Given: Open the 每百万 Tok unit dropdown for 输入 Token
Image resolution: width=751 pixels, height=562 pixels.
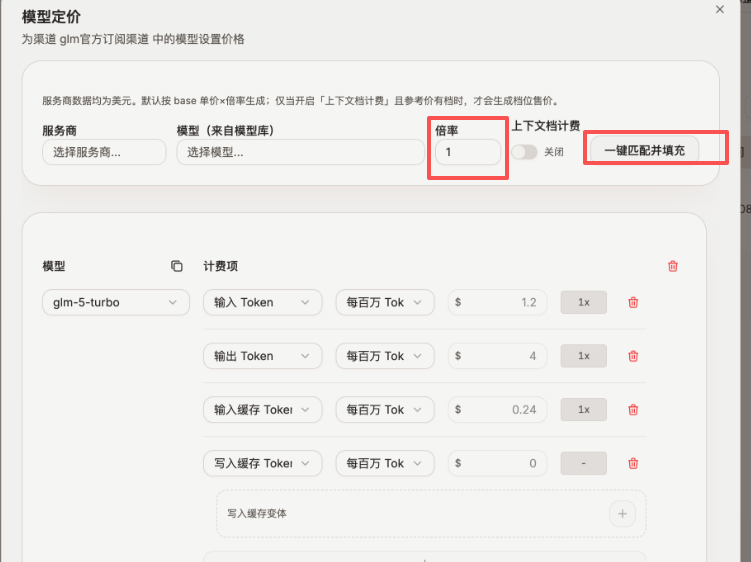Looking at the screenshot, I should click(385, 302).
